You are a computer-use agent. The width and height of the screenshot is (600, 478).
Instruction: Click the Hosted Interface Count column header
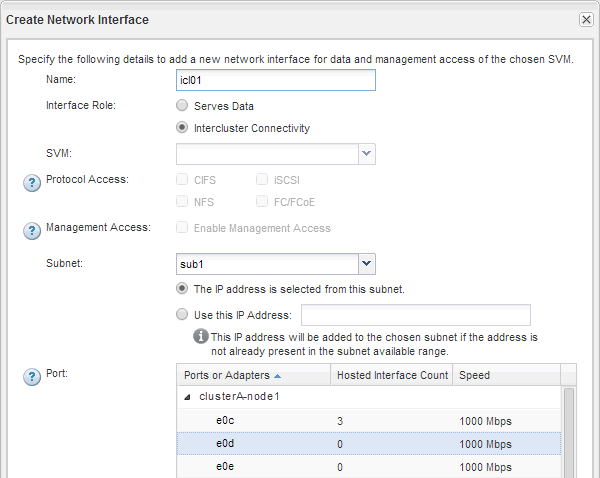391,375
